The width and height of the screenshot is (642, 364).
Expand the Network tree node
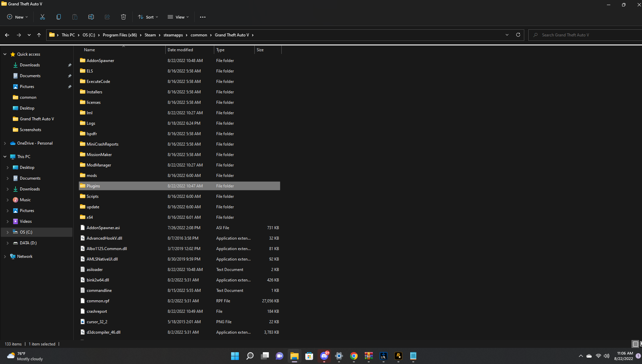5,256
